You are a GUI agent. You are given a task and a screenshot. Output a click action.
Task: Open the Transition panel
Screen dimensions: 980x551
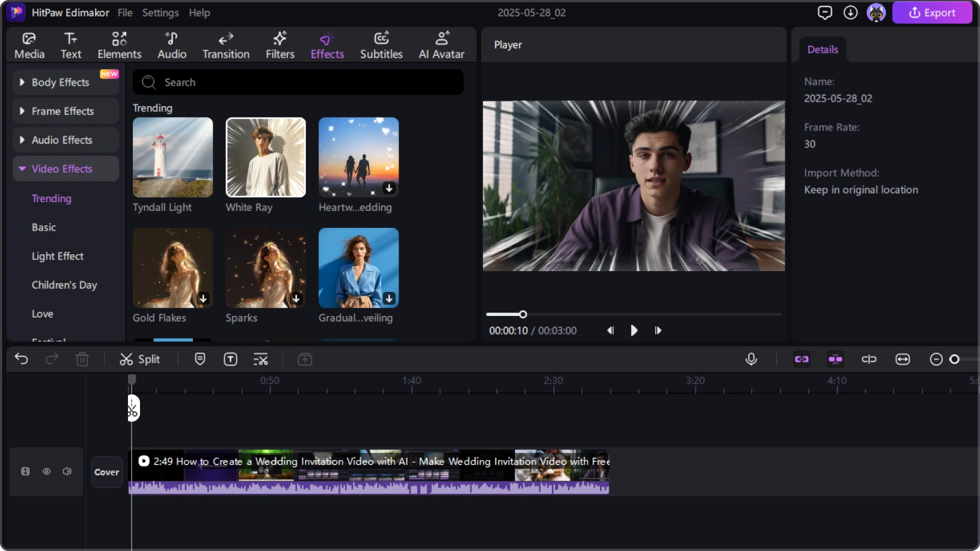[226, 45]
